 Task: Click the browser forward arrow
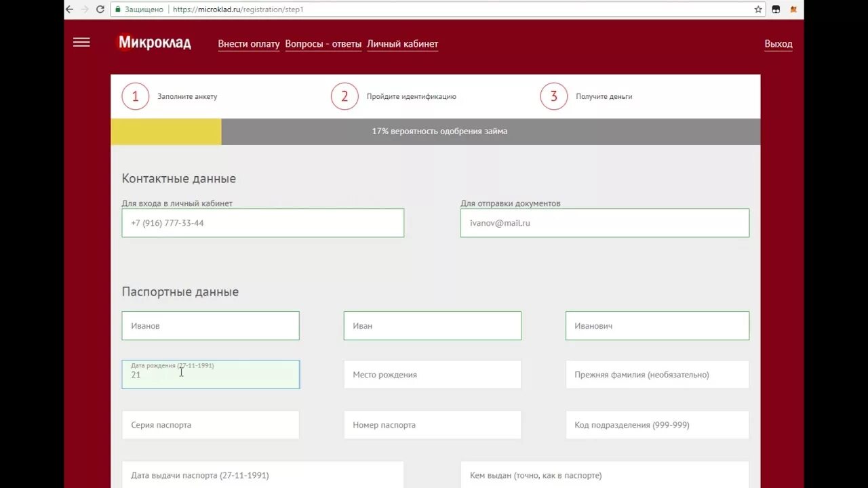click(85, 9)
